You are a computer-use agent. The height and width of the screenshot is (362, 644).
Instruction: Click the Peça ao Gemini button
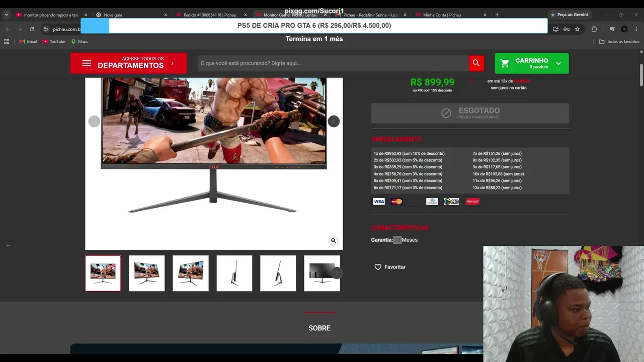click(x=569, y=15)
